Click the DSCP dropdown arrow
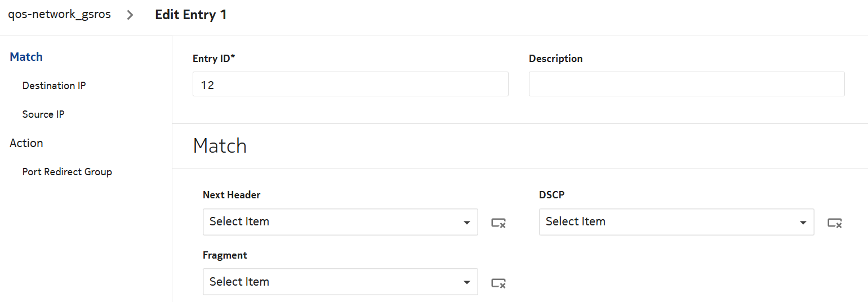The height and width of the screenshot is (302, 868). pyautogui.click(x=803, y=223)
